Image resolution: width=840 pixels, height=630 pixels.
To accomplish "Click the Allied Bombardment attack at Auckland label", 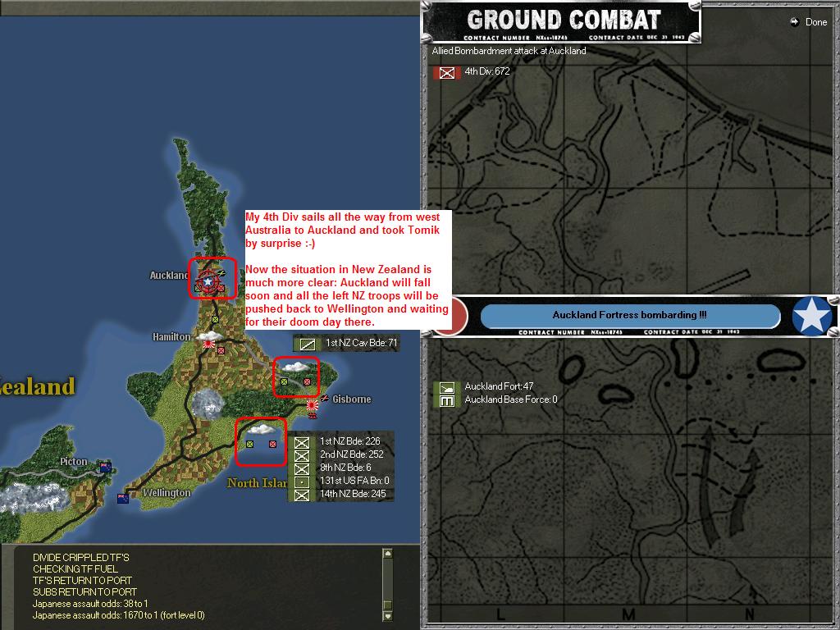I will point(509,50).
